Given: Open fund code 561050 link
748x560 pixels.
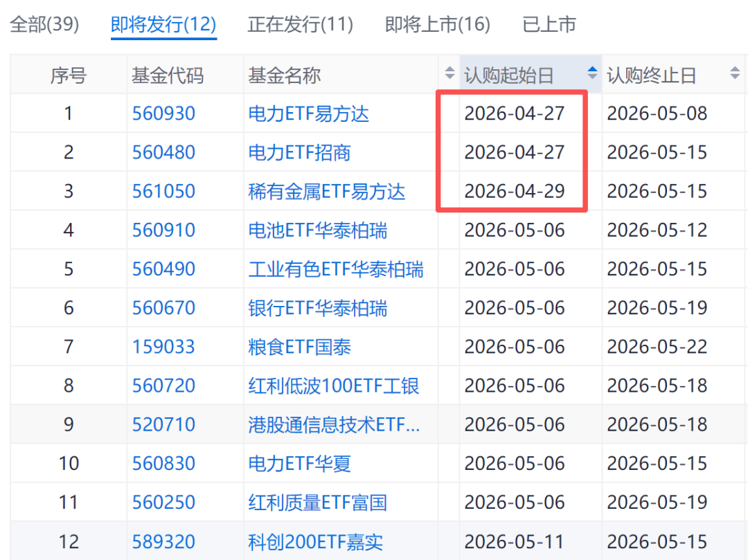Looking at the screenshot, I should 163,191.
